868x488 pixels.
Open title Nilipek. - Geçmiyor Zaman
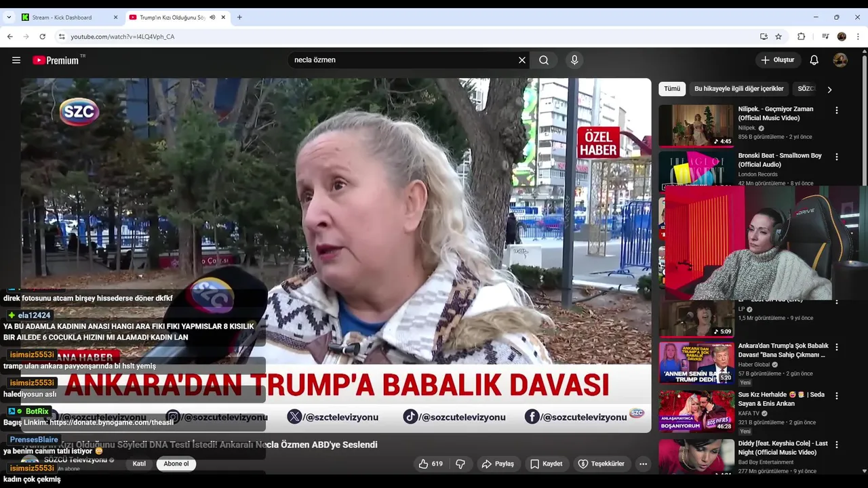point(776,113)
